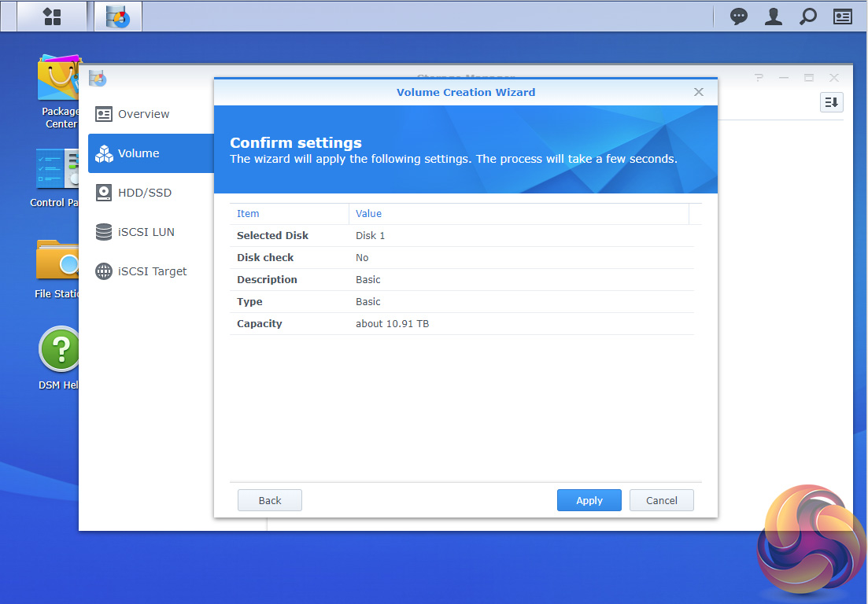This screenshot has height=604, width=868.
Task: Open the iSCSI Target section
Action: (x=150, y=271)
